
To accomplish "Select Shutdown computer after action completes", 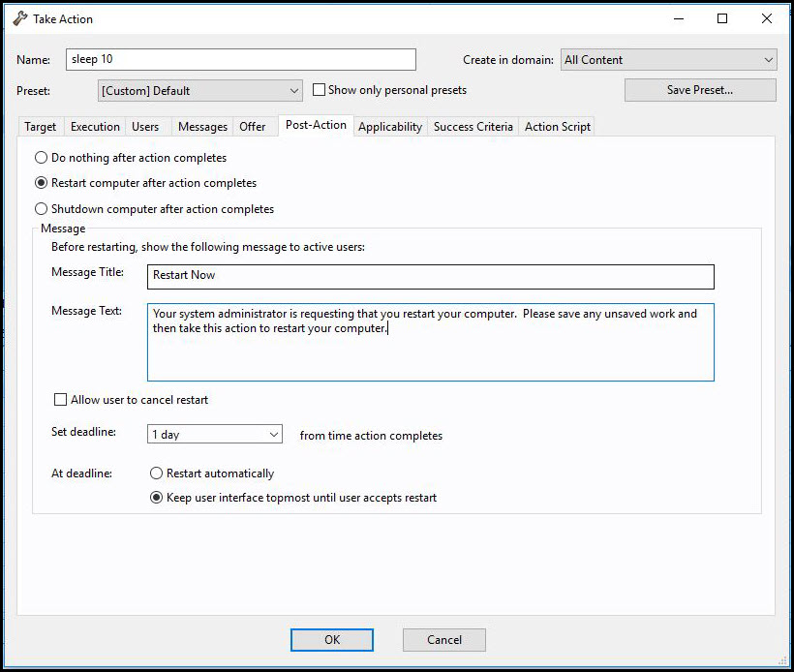I will click(x=41, y=208).
